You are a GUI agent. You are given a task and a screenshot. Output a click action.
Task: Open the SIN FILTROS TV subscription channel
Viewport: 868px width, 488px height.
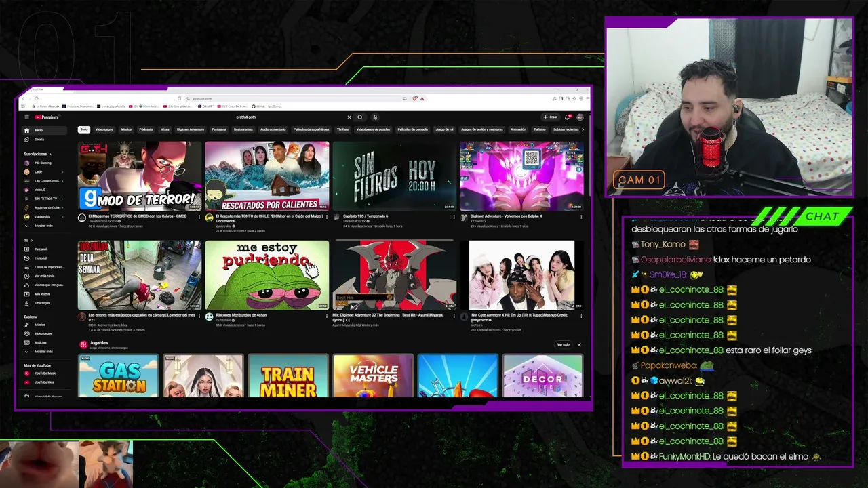click(x=45, y=199)
